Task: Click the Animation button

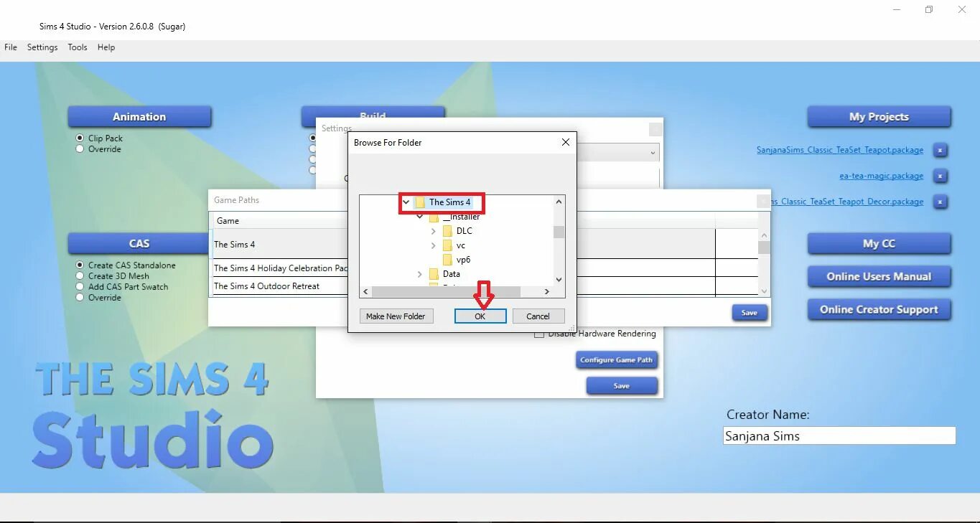Action: (139, 117)
